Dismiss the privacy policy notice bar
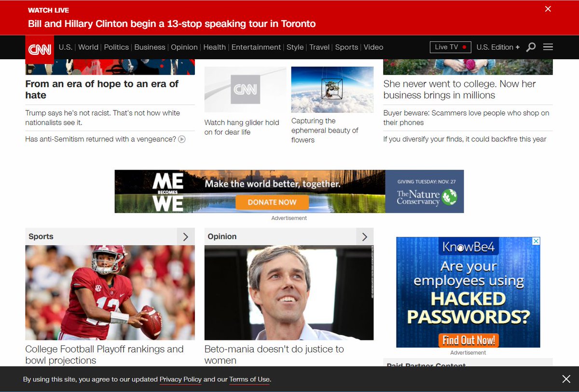 566,379
